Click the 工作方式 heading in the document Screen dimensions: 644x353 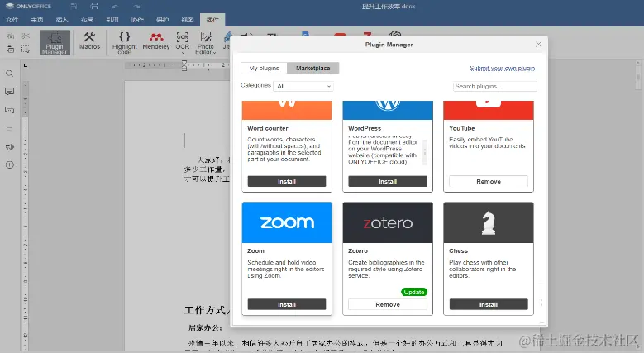[x=208, y=310]
